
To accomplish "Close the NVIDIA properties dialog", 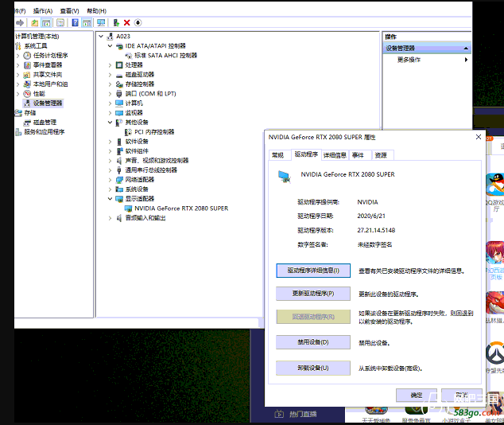I will pyautogui.click(x=479, y=137).
